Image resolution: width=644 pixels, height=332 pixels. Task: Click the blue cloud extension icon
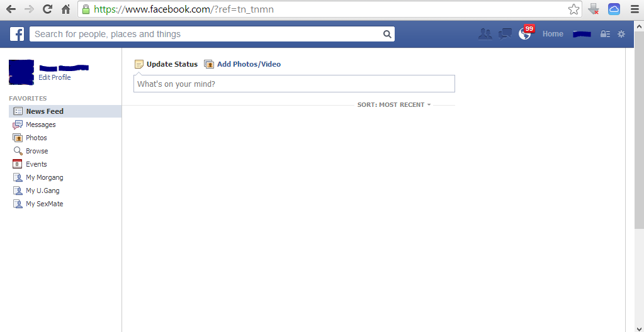[614, 9]
